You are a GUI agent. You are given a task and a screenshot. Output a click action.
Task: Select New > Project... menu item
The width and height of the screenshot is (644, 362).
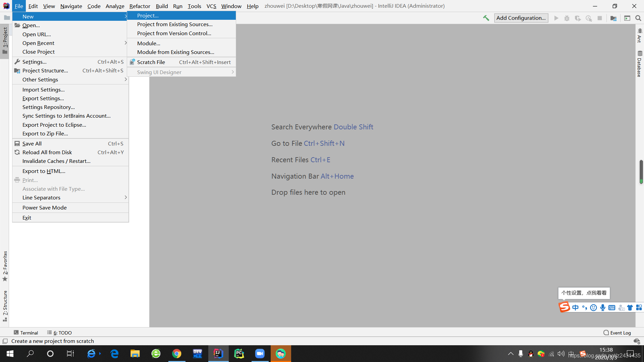pyautogui.click(x=181, y=15)
